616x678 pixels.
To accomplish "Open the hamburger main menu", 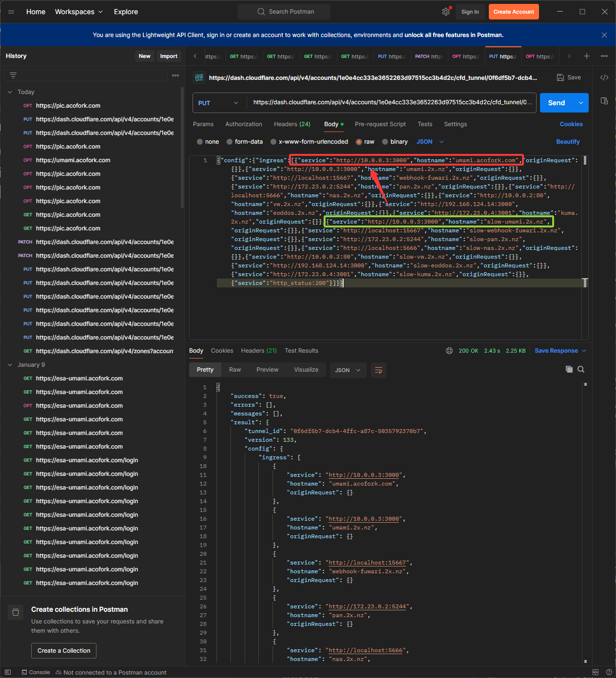I will click(x=11, y=12).
